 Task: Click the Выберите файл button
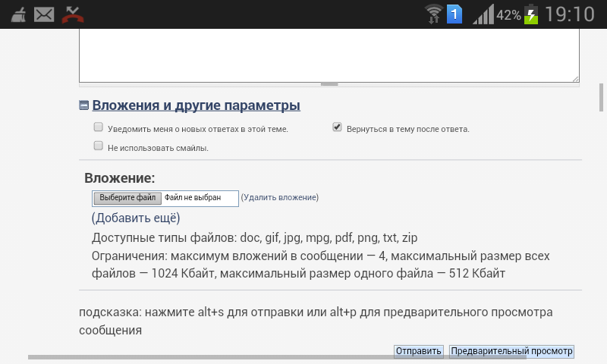127,198
